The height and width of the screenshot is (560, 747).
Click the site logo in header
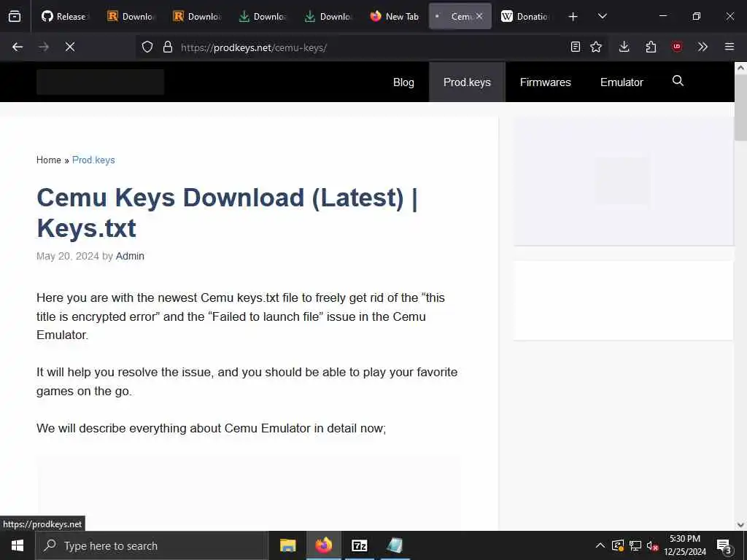click(101, 82)
